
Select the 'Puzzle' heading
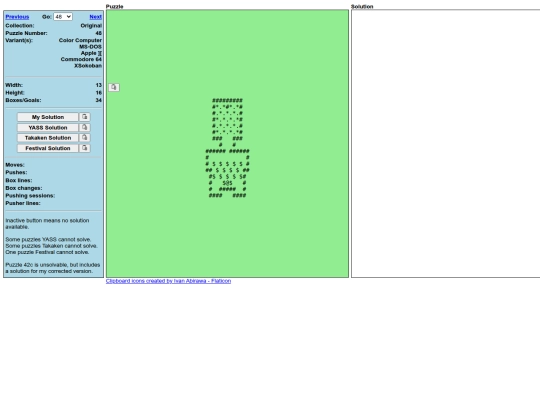coord(114,7)
